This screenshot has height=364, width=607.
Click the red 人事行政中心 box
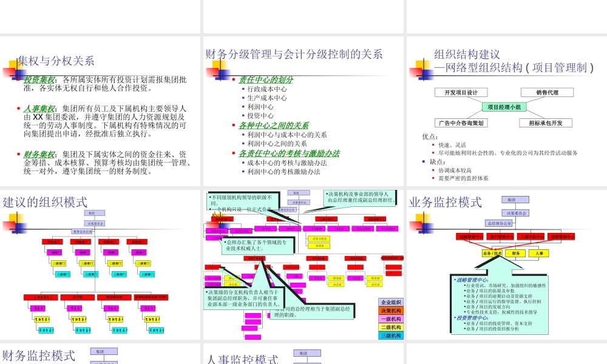(x=531, y=236)
